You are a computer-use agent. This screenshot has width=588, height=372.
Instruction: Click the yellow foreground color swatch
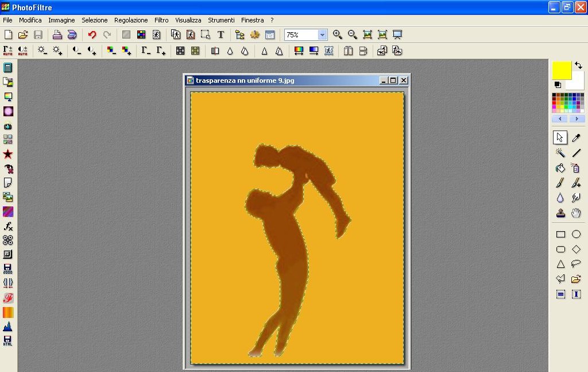pyautogui.click(x=561, y=70)
